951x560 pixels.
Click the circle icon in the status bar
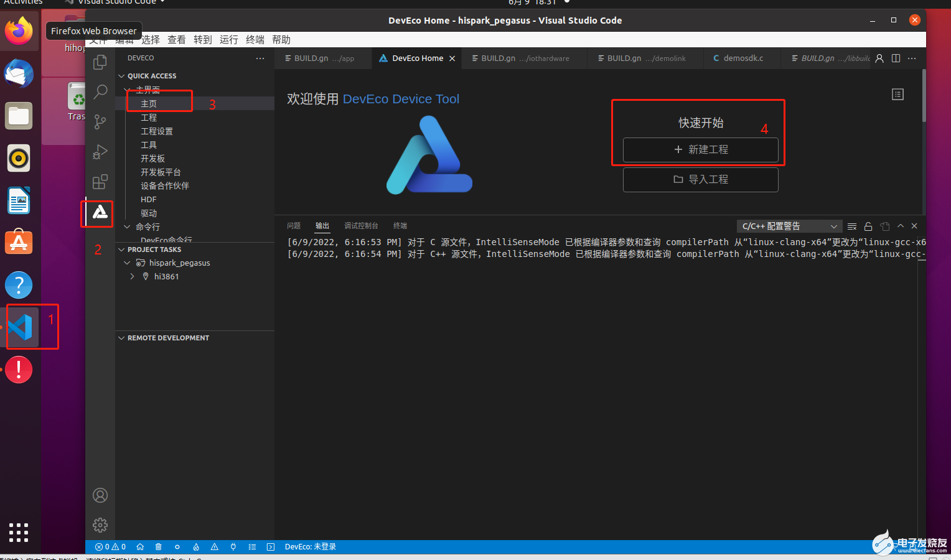pyautogui.click(x=177, y=547)
